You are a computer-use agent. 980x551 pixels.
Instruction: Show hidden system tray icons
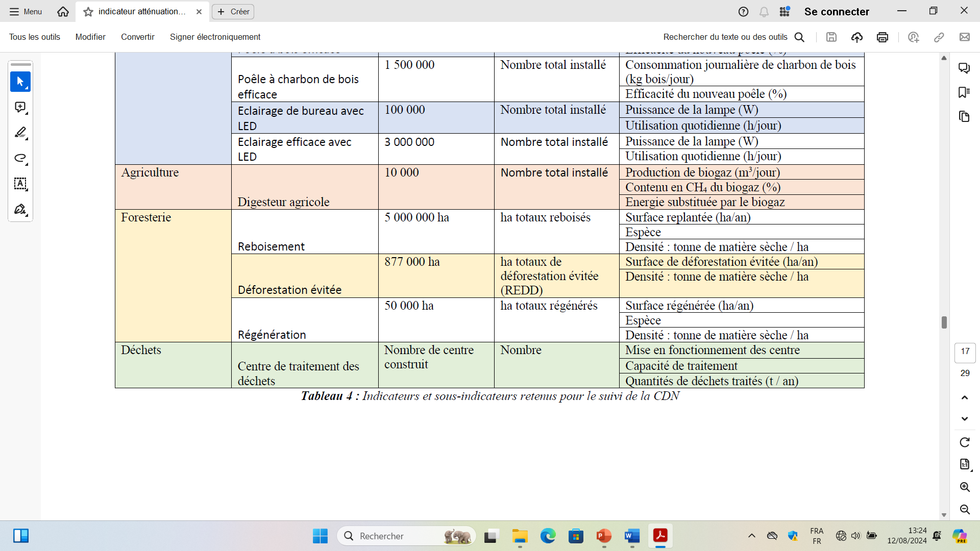[x=752, y=536]
